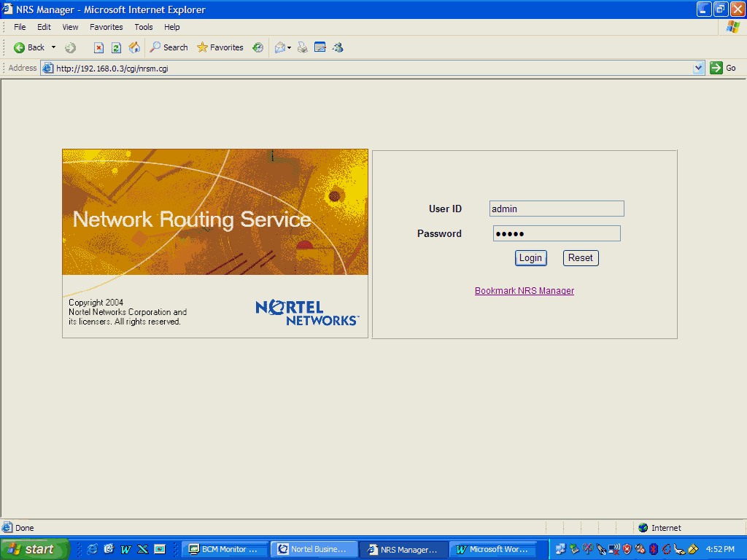Click the Print toolbar icon
Screen dimensions: 747x560
coord(302,47)
